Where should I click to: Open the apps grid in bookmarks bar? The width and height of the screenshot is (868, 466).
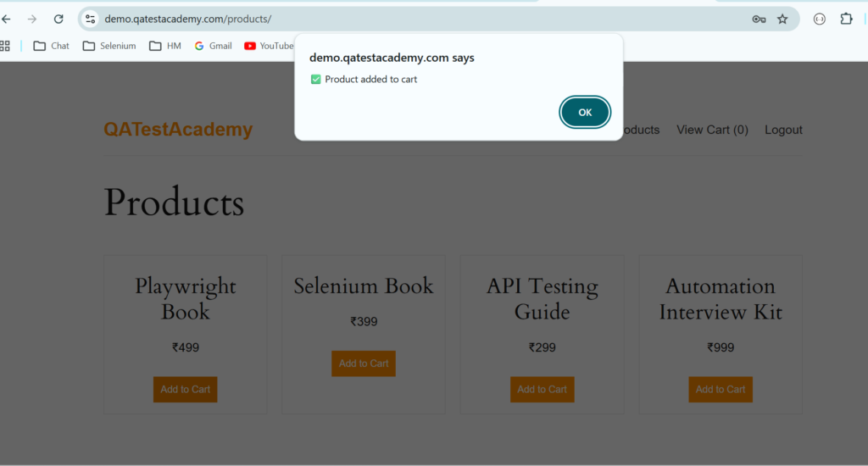pyautogui.click(x=5, y=46)
